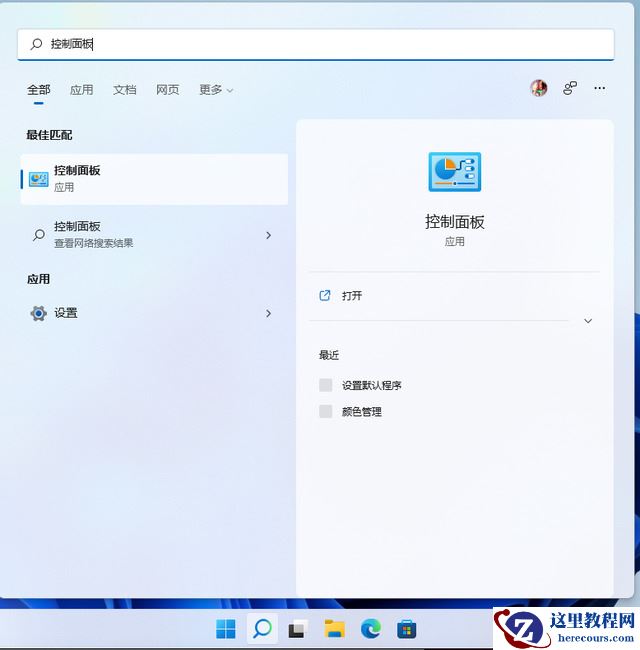
Task: Select the 全部 tab
Action: [39, 90]
